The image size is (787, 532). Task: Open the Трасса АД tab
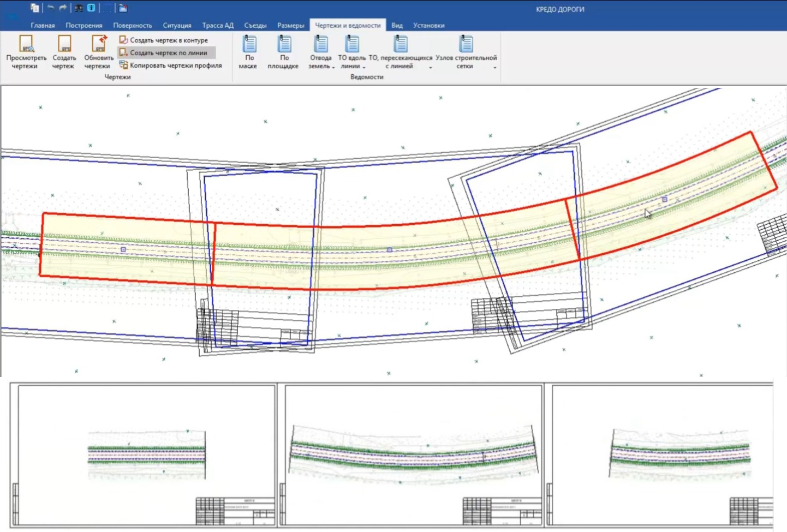click(x=218, y=25)
